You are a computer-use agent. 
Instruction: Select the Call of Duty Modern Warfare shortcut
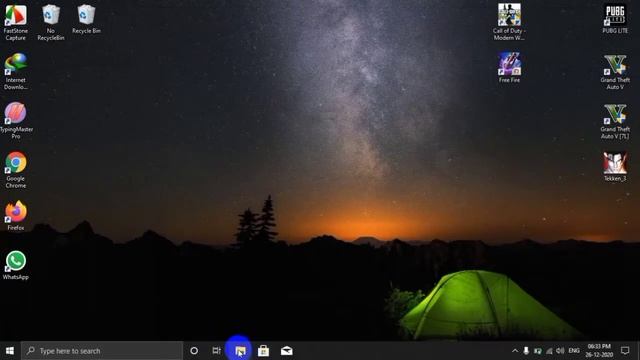point(509,22)
